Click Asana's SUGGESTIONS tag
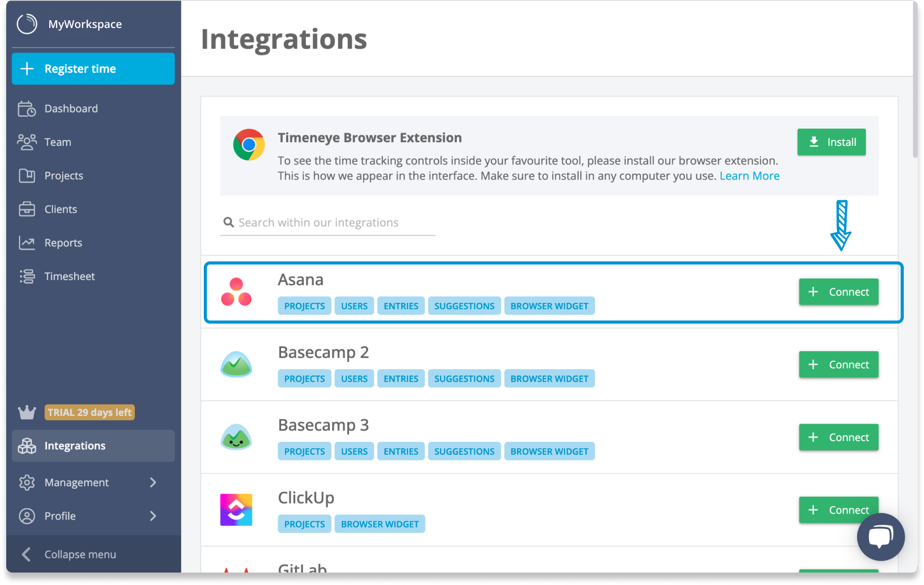 click(x=465, y=306)
